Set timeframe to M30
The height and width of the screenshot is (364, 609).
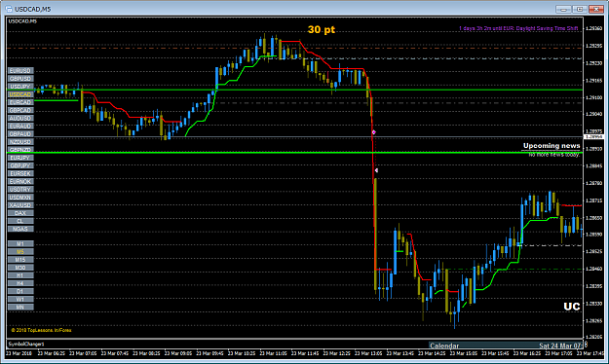pyautogui.click(x=20, y=268)
